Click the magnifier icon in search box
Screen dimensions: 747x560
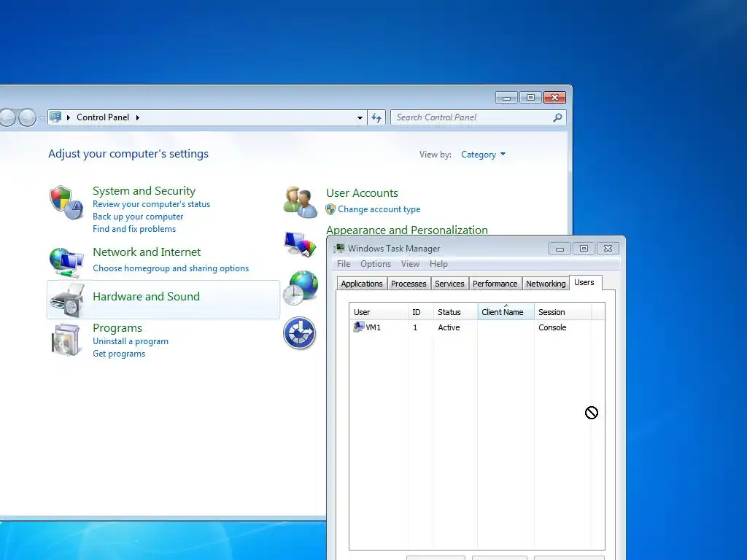pos(557,117)
